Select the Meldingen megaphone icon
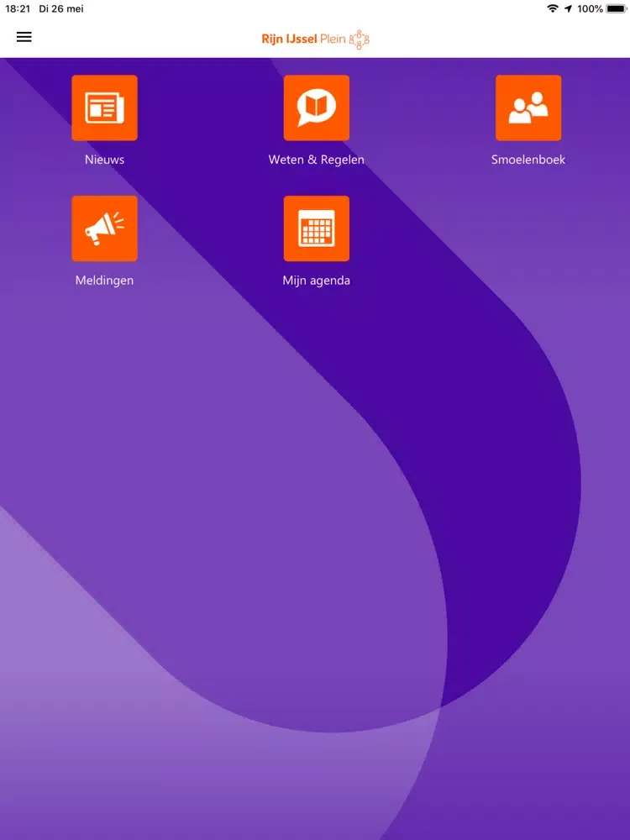 click(104, 228)
